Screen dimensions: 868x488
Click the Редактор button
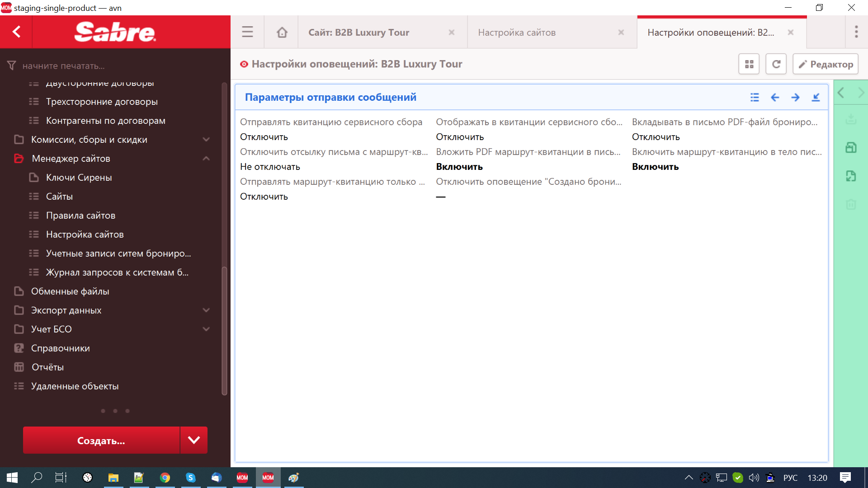pos(826,64)
